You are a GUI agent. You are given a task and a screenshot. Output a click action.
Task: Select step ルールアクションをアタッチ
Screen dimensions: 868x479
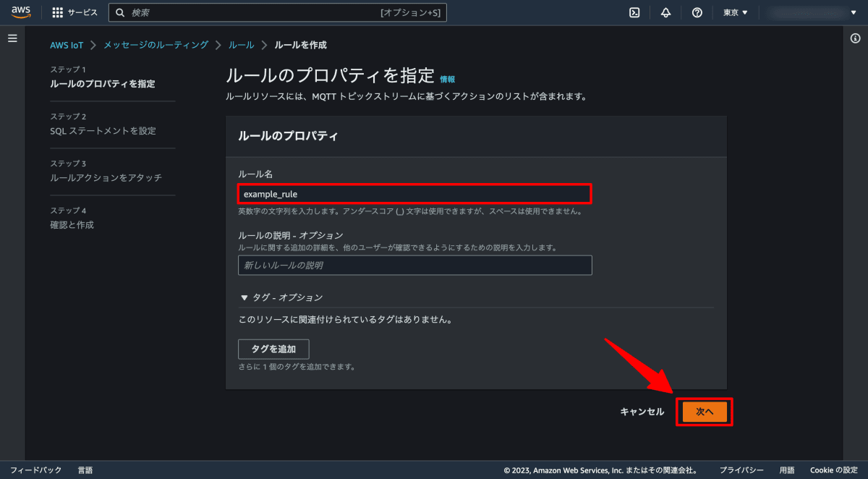pyautogui.click(x=106, y=178)
